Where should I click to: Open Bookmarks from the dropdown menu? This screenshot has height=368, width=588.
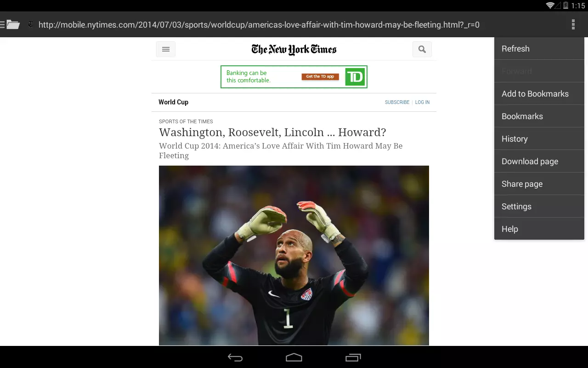tap(539, 116)
